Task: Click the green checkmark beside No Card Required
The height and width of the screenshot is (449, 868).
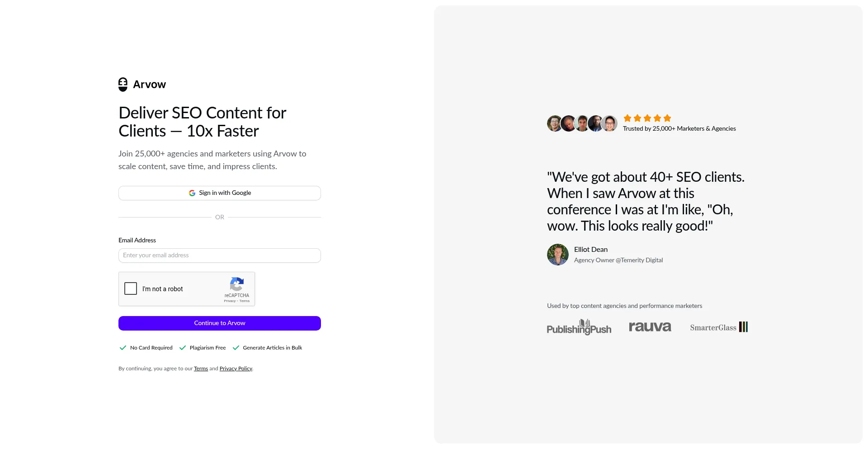Action: pos(123,348)
